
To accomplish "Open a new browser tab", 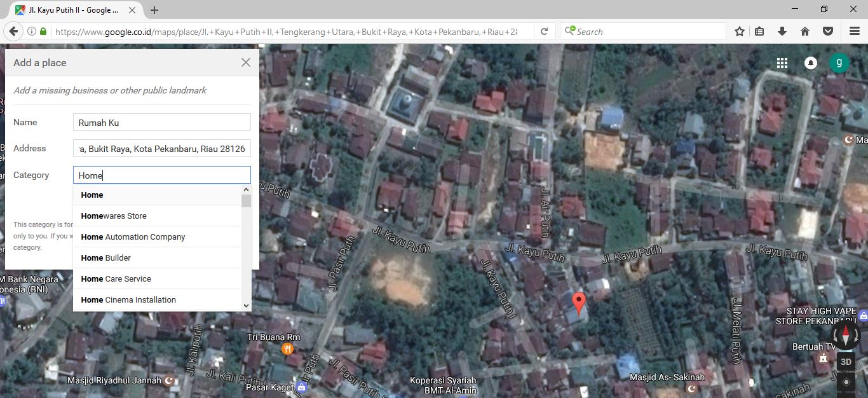I will [154, 10].
